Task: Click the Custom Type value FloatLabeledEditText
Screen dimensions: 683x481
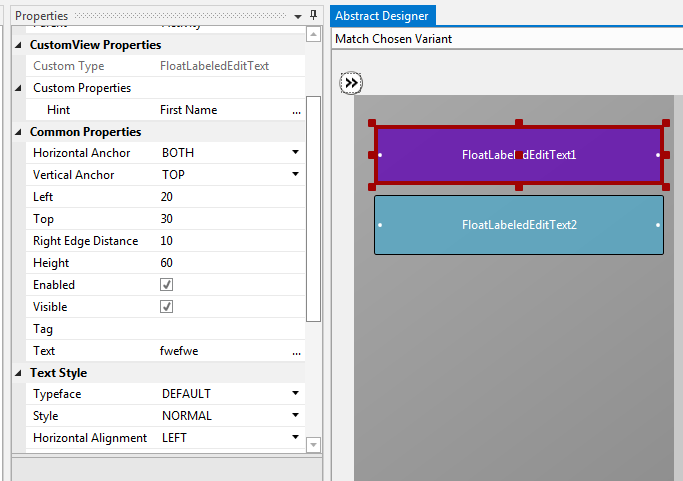Action: tap(214, 66)
